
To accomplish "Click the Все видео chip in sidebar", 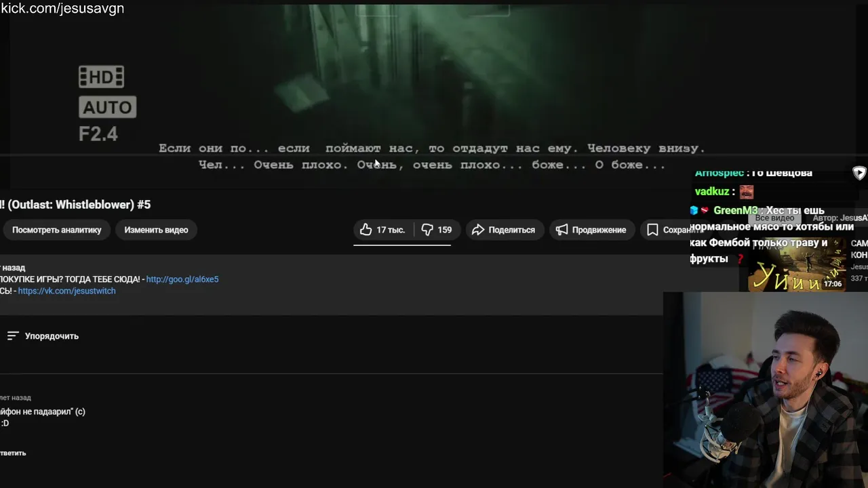I will point(774,218).
